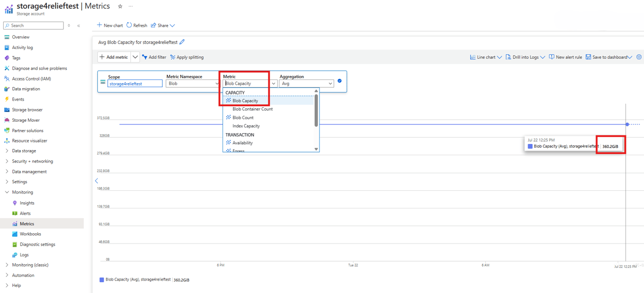The height and width of the screenshot is (293, 644).
Task: Select Blob Count from the metric list
Action: [x=243, y=118]
